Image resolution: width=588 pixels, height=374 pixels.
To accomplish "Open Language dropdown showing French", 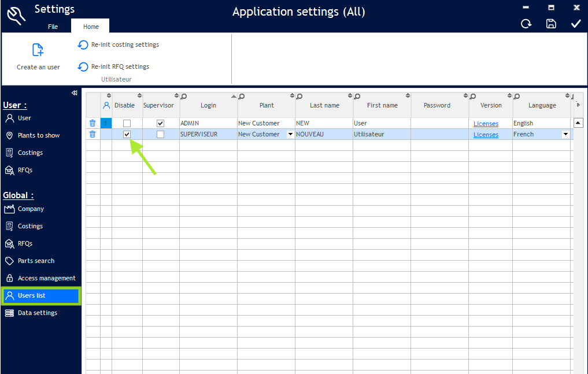I will tap(565, 134).
